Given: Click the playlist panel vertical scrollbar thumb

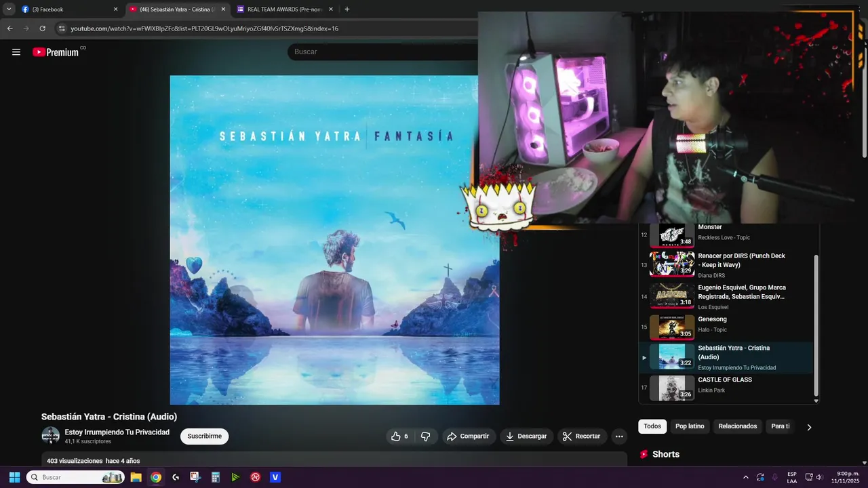Looking at the screenshot, I should 816,325.
